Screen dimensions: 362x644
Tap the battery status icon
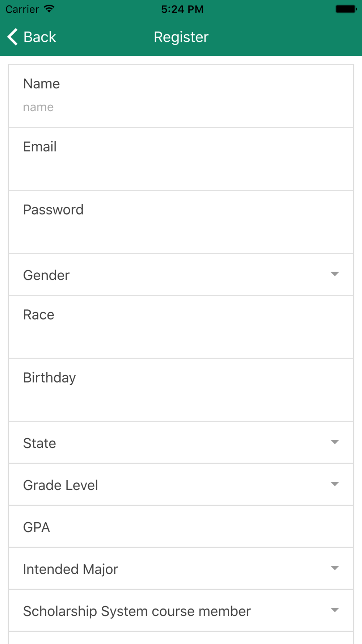pyautogui.click(x=346, y=9)
